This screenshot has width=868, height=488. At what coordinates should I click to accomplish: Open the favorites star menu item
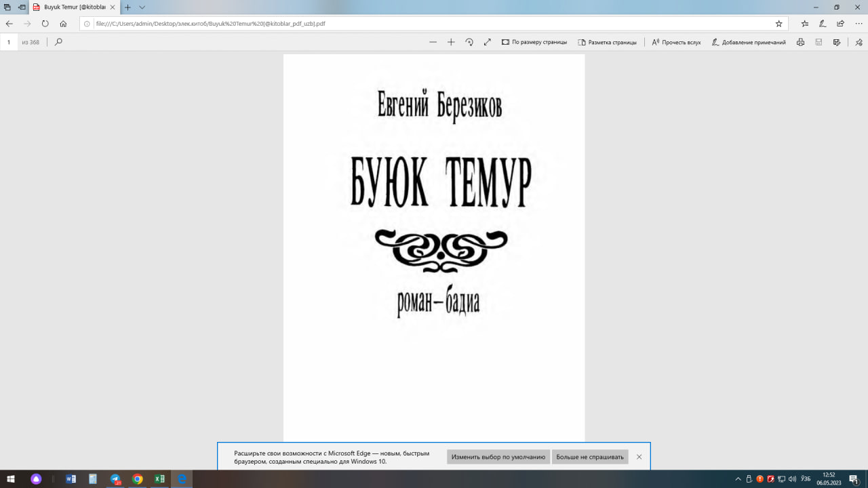[804, 22]
